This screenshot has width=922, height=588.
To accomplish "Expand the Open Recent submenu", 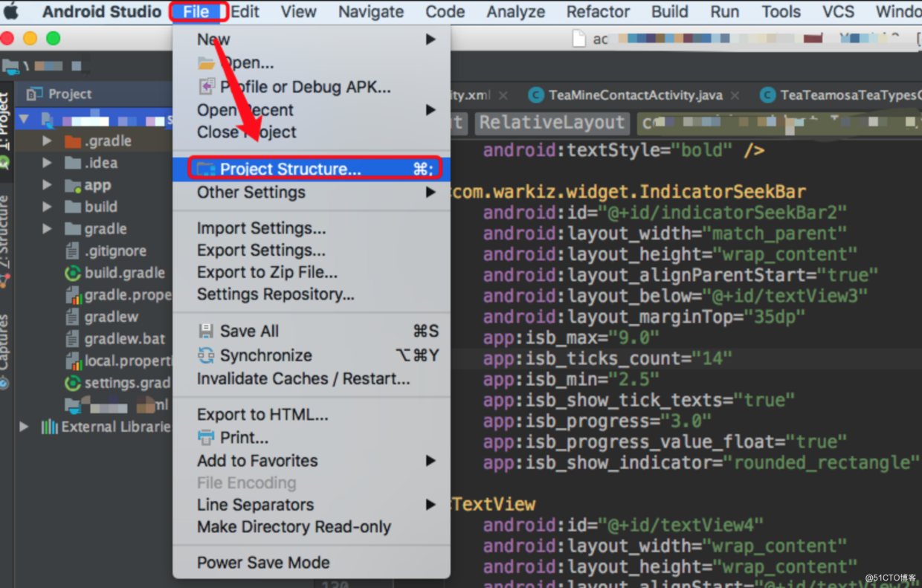I will coord(312,110).
